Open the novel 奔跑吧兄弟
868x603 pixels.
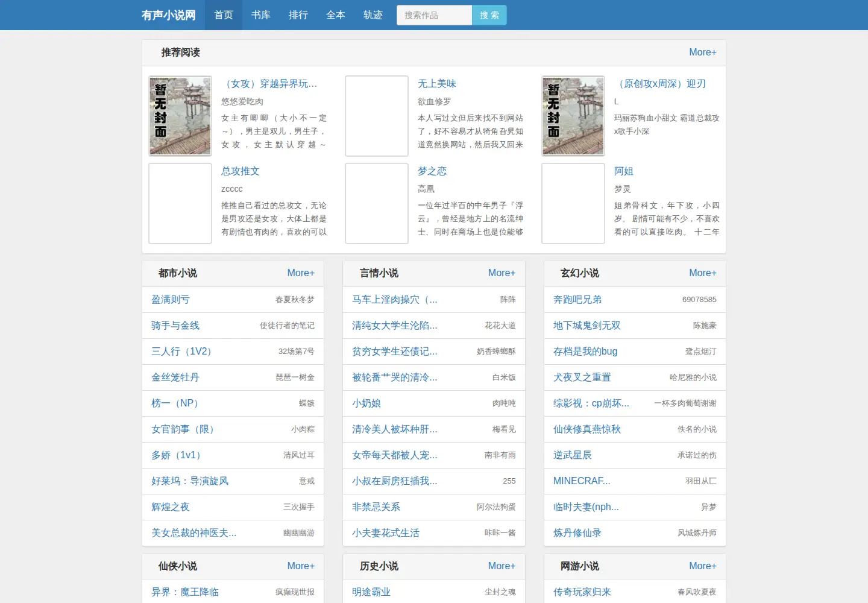(x=577, y=300)
